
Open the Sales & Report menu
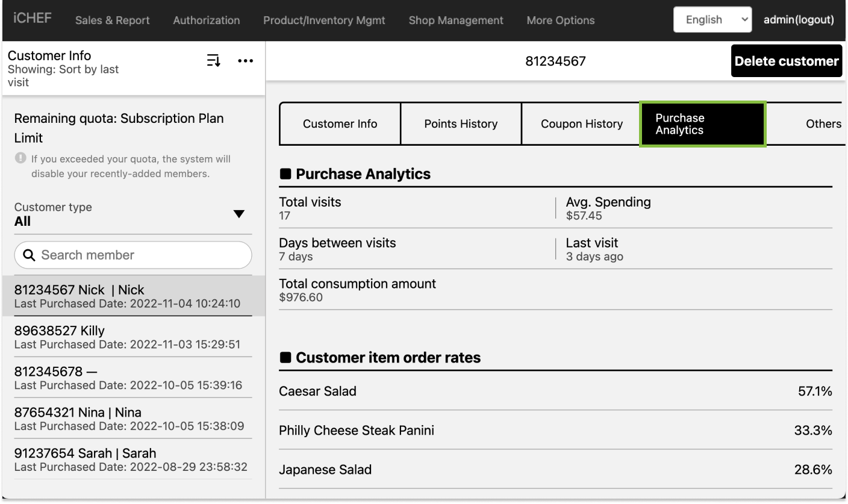coord(112,20)
